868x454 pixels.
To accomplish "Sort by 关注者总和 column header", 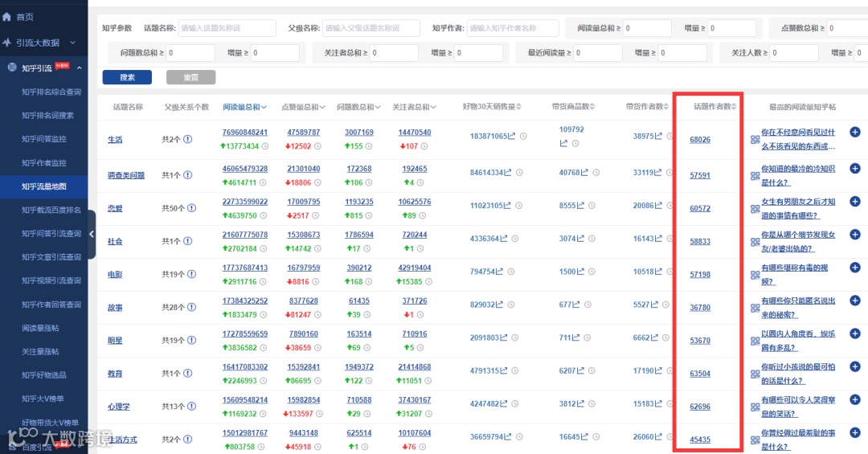I will point(414,107).
